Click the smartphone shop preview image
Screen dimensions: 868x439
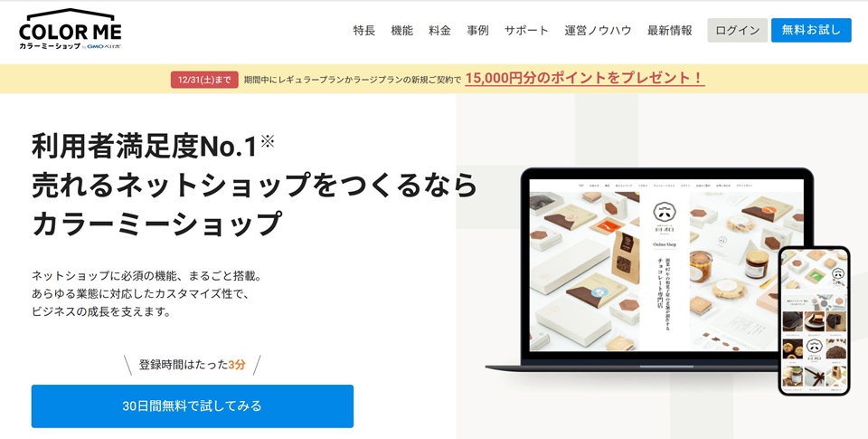point(814,320)
